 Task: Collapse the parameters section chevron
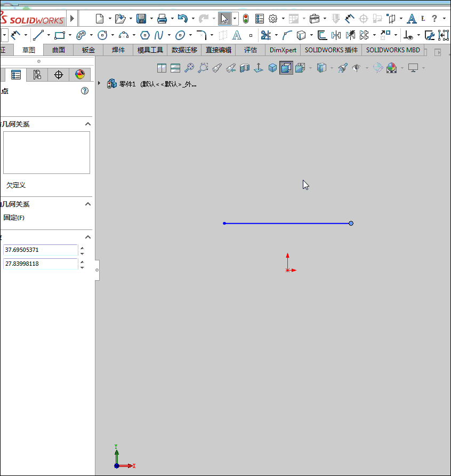pyautogui.click(x=87, y=237)
